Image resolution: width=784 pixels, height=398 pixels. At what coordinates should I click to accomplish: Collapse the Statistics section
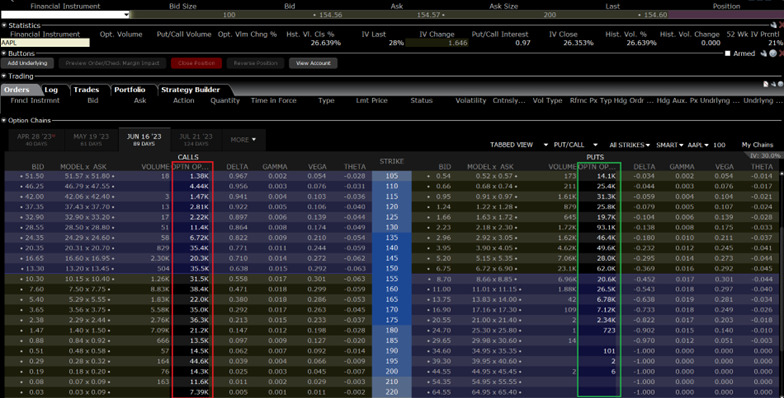pyautogui.click(x=4, y=25)
